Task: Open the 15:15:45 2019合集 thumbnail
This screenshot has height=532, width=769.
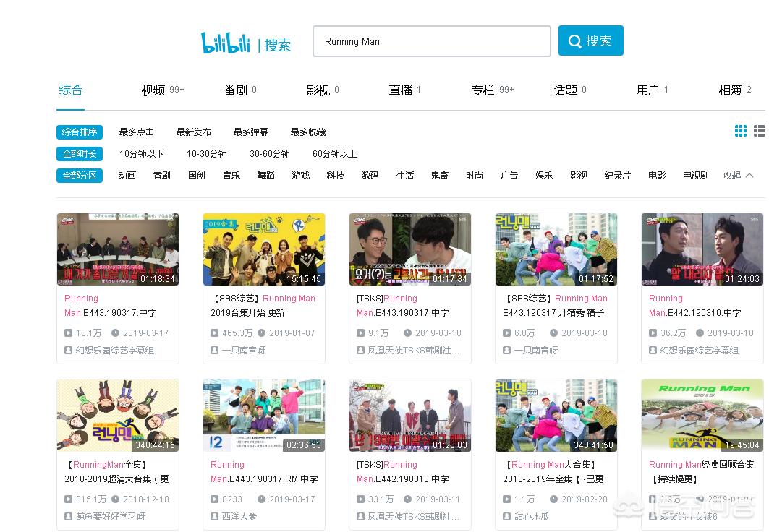Action: tap(264, 249)
